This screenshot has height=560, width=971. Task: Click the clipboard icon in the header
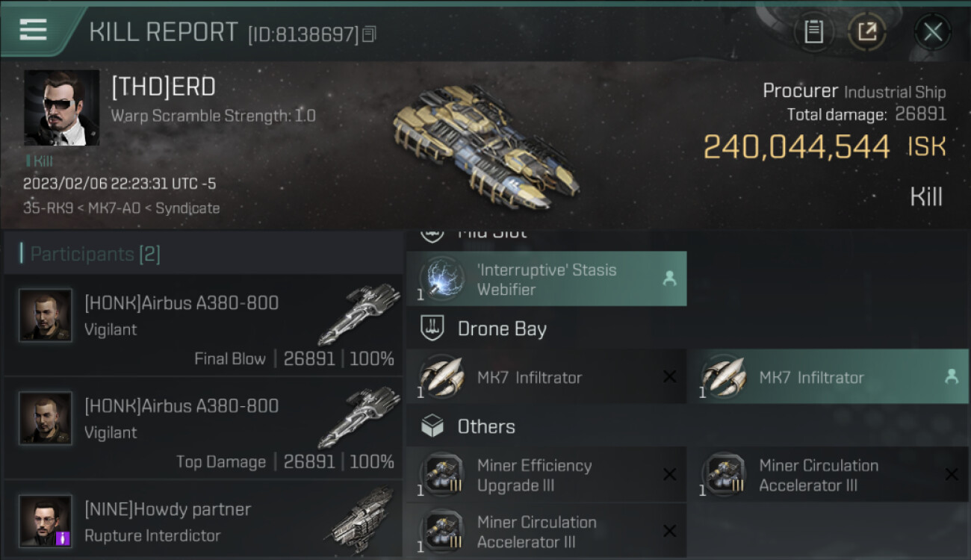(x=813, y=31)
